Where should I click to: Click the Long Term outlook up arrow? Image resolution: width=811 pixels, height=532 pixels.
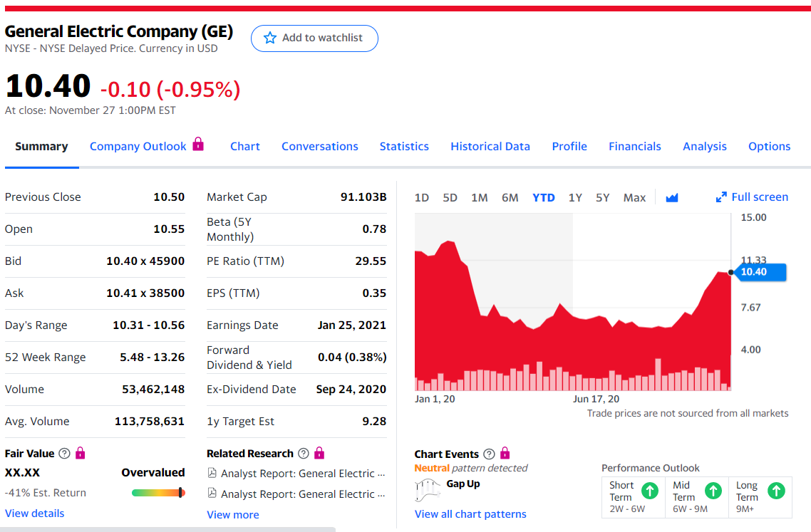click(x=776, y=490)
